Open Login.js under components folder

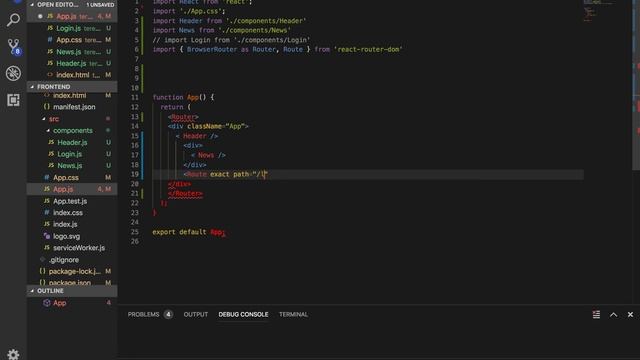pyautogui.click(x=72, y=154)
